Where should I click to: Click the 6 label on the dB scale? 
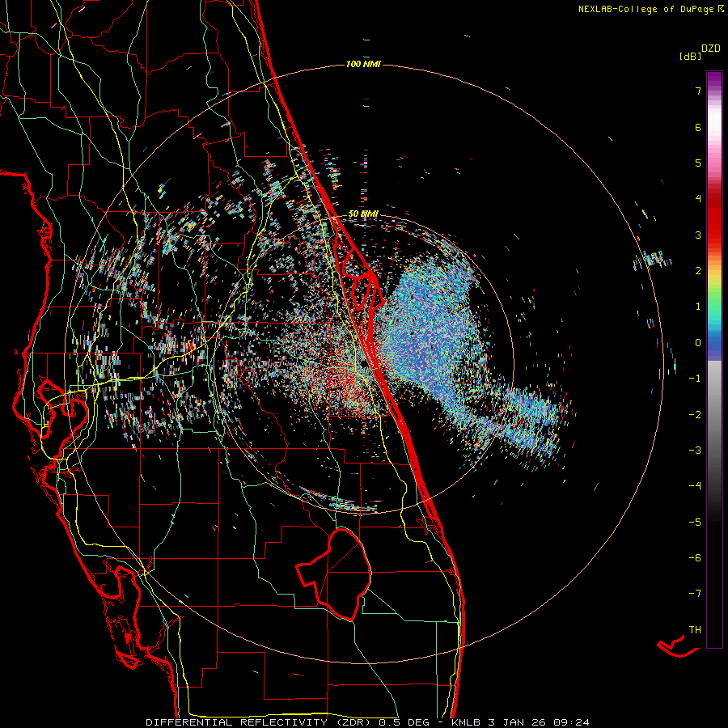[698, 127]
